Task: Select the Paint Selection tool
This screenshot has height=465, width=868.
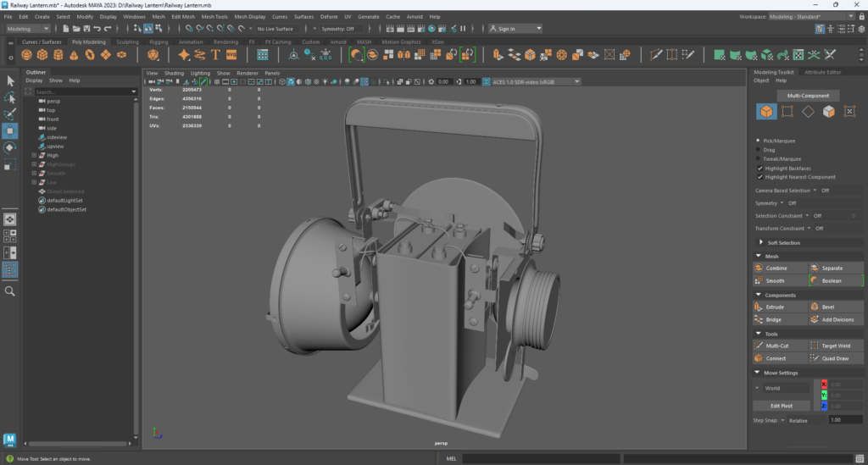Action: click(x=10, y=113)
